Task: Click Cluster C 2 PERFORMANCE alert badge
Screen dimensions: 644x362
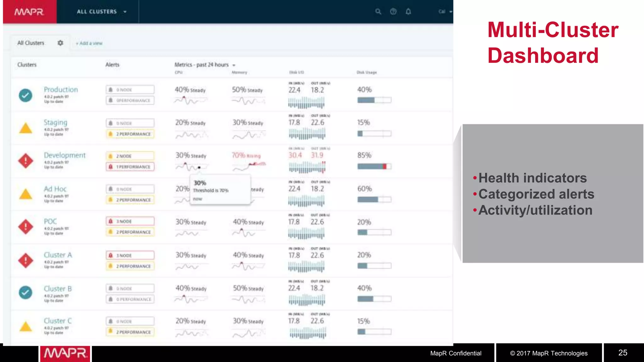Action: [130, 332]
